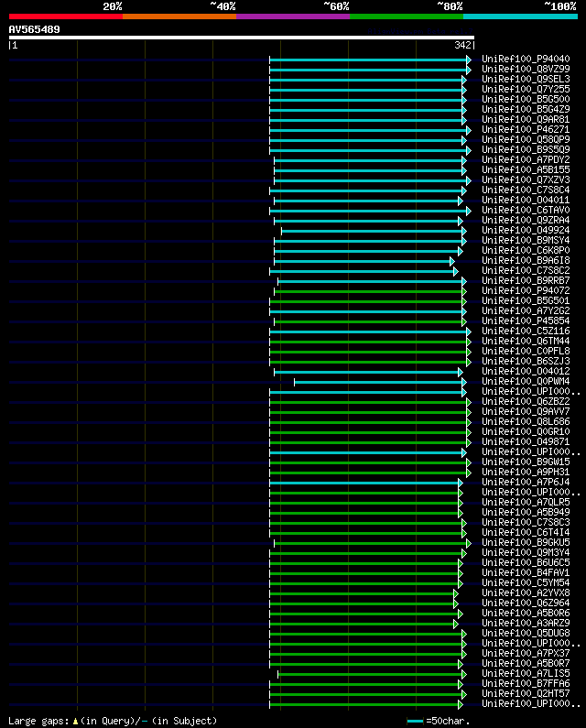Open hit UniRef100_Q7Y255
The height and width of the screenshot is (728, 586).
pyautogui.click(x=526, y=89)
